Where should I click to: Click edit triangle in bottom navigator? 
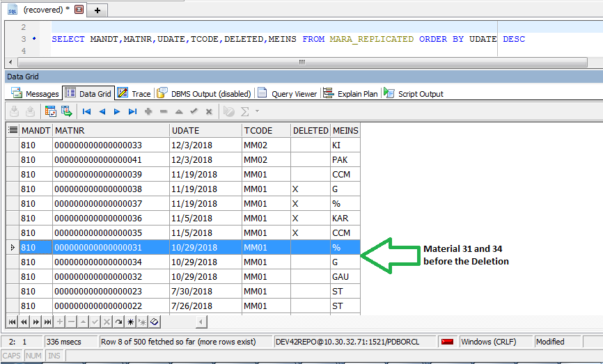pos(83,322)
